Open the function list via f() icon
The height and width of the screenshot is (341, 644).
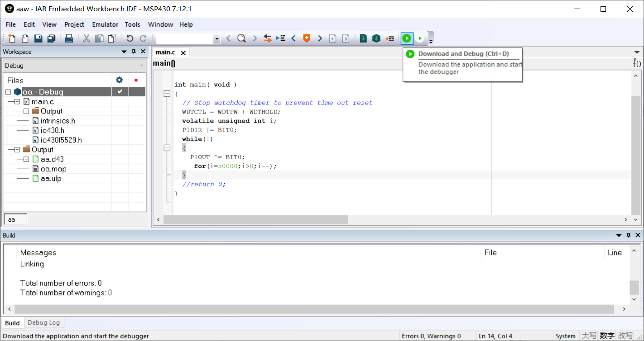coord(637,63)
